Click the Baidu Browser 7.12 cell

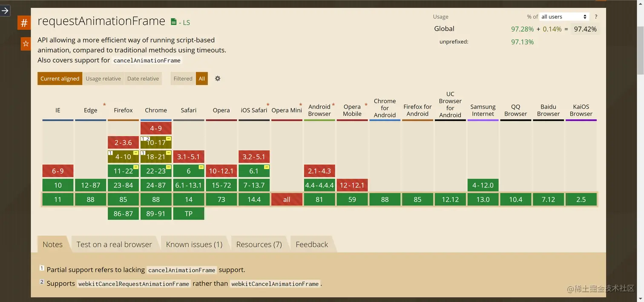coord(549,199)
